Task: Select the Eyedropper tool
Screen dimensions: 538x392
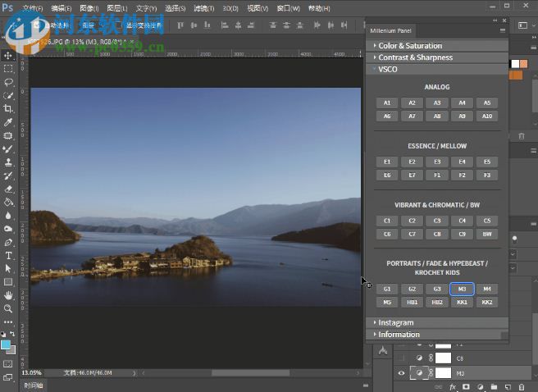Action: [8, 122]
